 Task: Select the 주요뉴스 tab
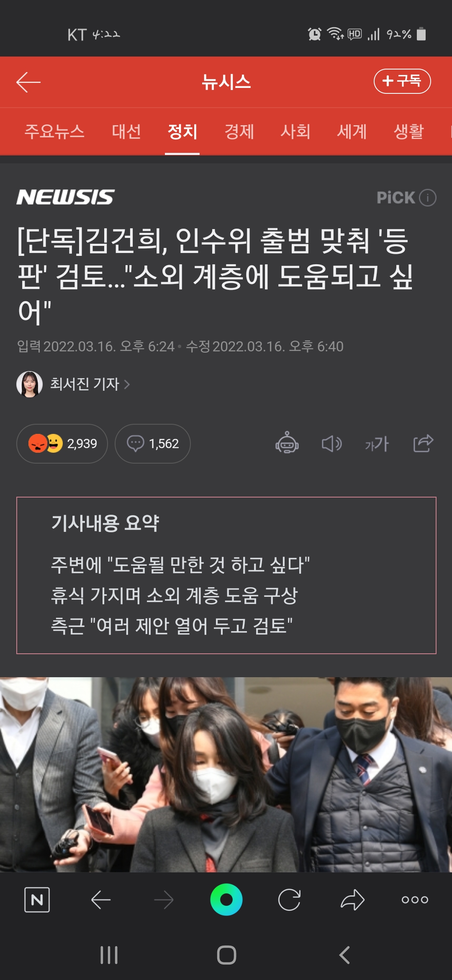coord(54,132)
